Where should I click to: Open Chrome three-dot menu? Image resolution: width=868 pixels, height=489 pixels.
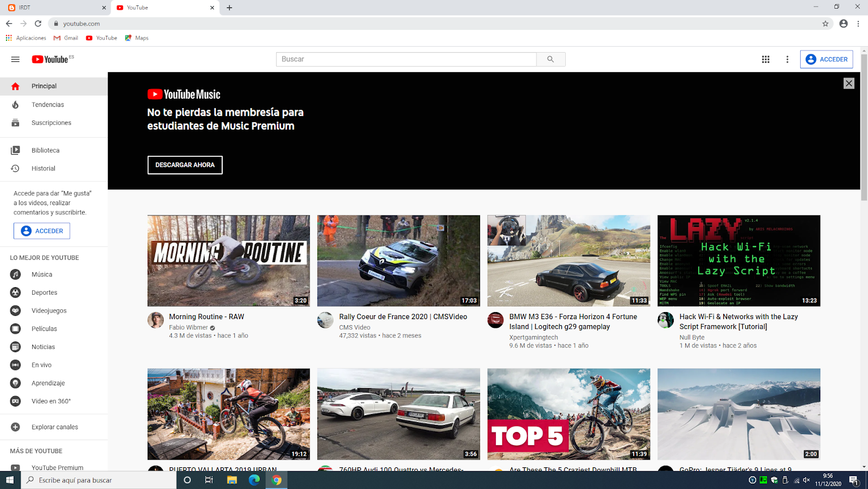[858, 23]
